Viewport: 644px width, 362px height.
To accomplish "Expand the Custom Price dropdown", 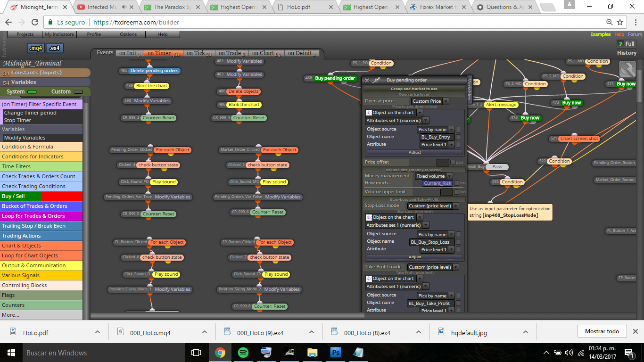I will 430,101.
